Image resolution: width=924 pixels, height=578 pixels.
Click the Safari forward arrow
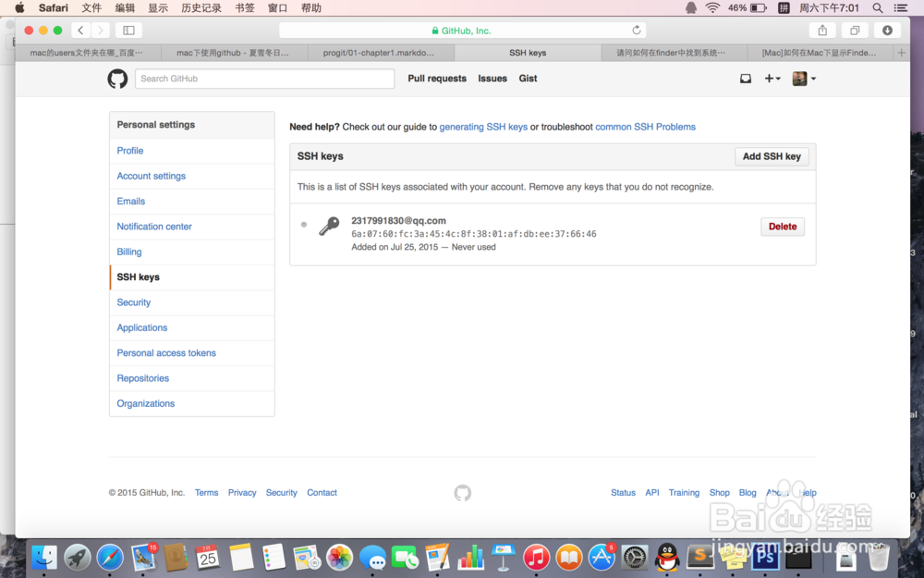tap(100, 31)
